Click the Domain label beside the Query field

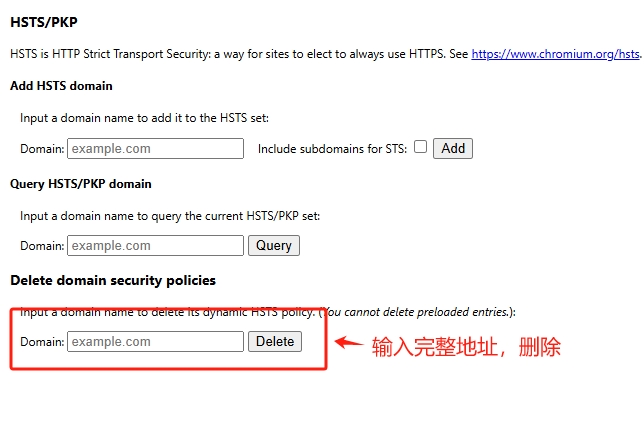point(42,246)
